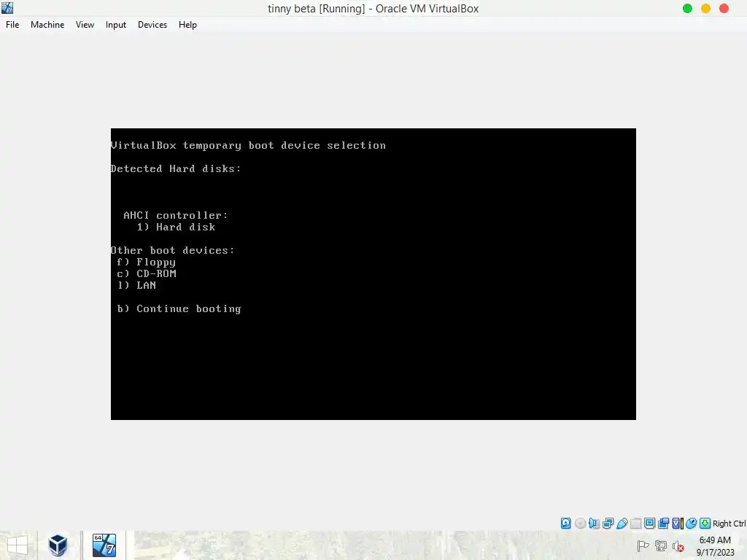Screen dimensions: 747x560
Task: Click the CPU virtualization status icon
Action: pyautogui.click(x=677, y=524)
